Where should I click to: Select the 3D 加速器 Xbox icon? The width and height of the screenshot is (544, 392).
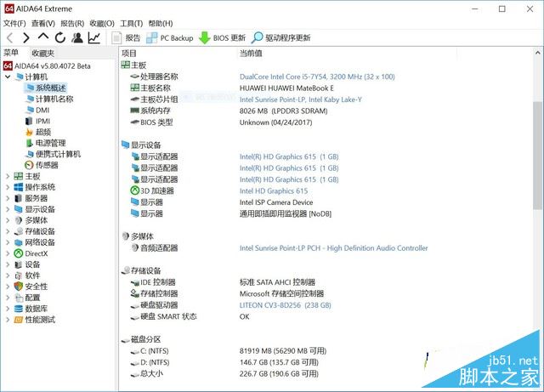(134, 190)
